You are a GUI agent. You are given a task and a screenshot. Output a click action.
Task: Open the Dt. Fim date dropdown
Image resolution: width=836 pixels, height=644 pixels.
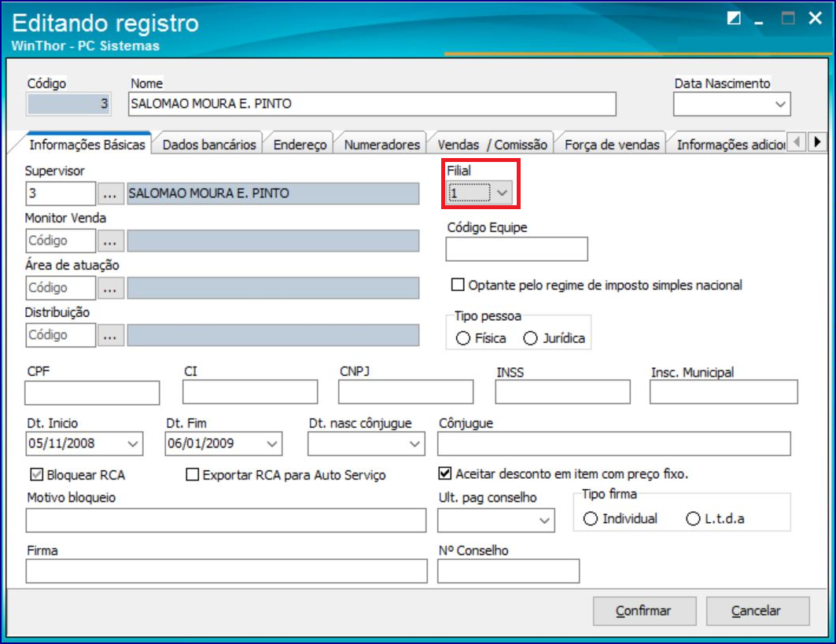pos(272,444)
